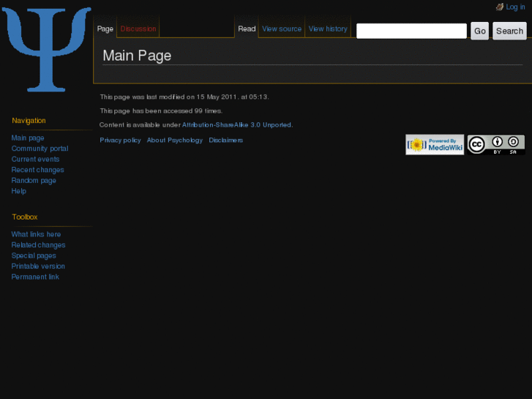Click the Main Page heading
This screenshot has height=399, width=532.
(137, 56)
